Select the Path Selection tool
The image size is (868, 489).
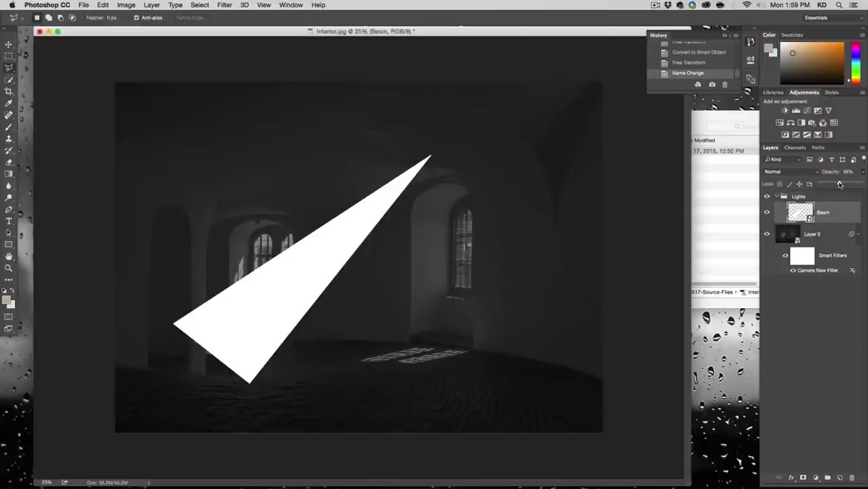click(9, 233)
